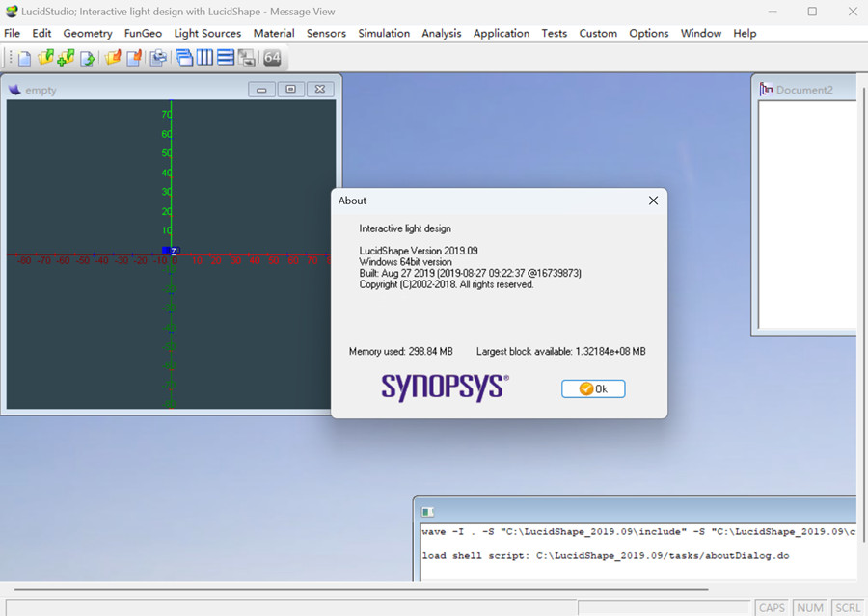Click the Memory used: 298.84 MB text

coord(401,352)
